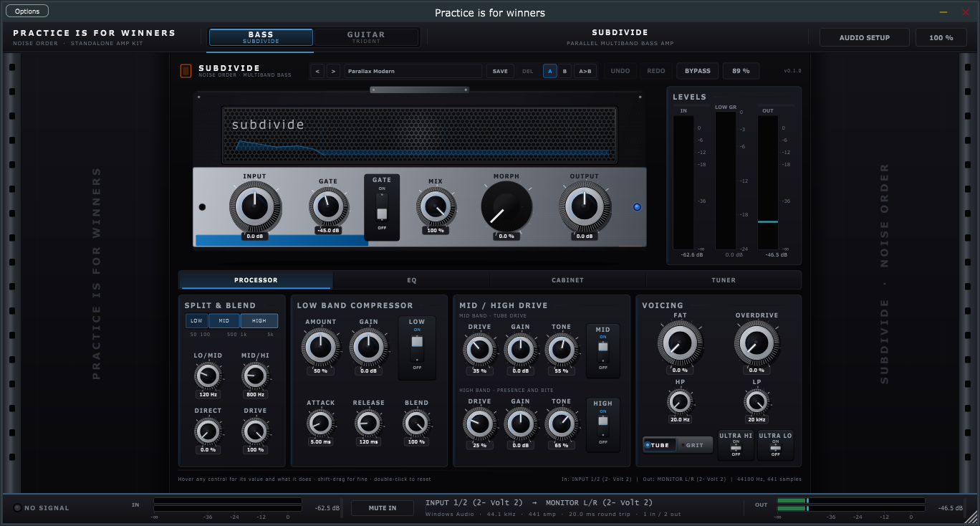The image size is (980, 526).
Task: Go to next preset with right arrow
Action: (333, 71)
